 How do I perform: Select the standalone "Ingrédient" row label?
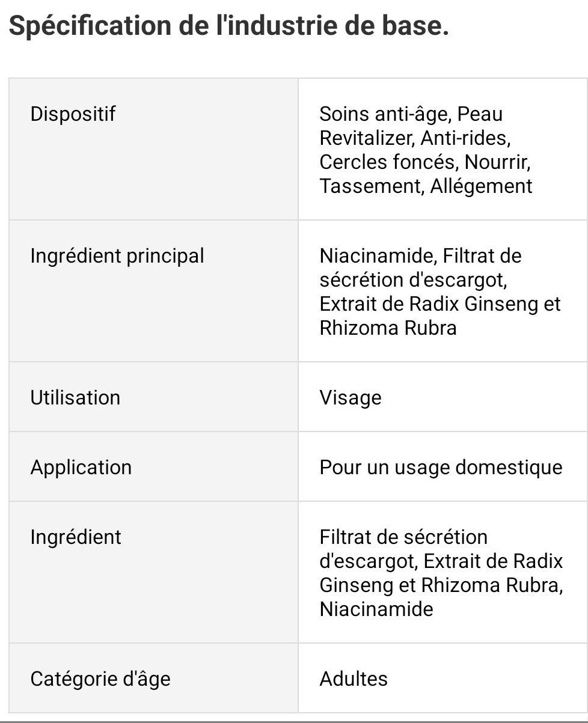point(76,537)
